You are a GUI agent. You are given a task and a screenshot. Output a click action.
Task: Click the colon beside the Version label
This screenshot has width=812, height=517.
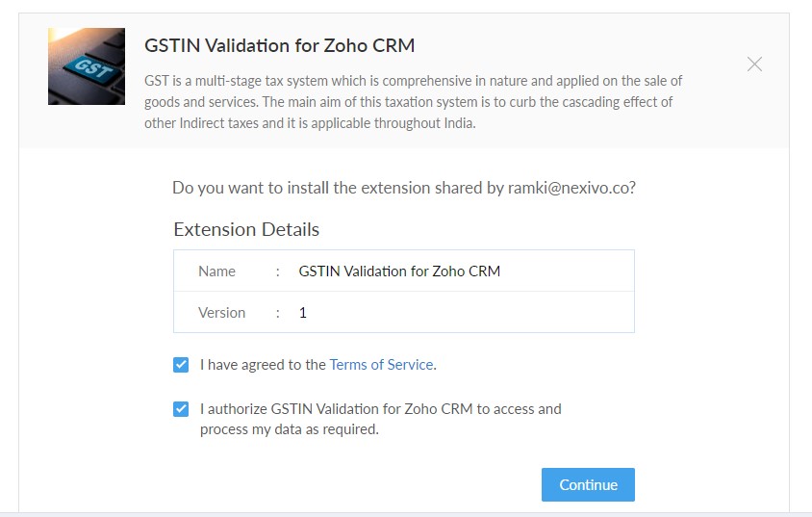tap(277, 313)
